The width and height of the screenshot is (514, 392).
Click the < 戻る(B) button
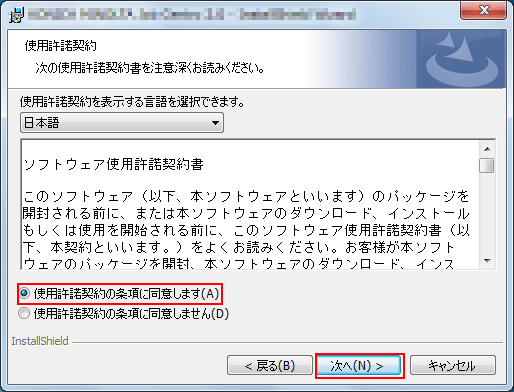click(270, 366)
